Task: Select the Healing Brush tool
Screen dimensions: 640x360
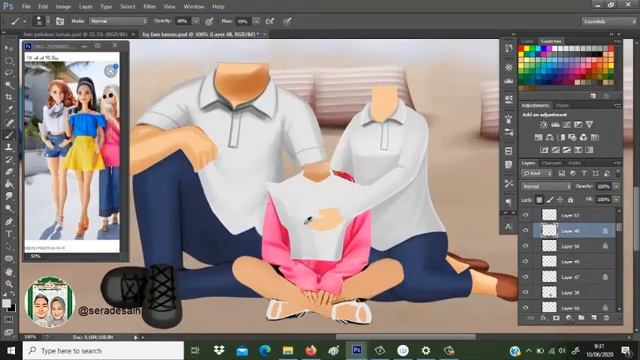Action: coord(9,122)
